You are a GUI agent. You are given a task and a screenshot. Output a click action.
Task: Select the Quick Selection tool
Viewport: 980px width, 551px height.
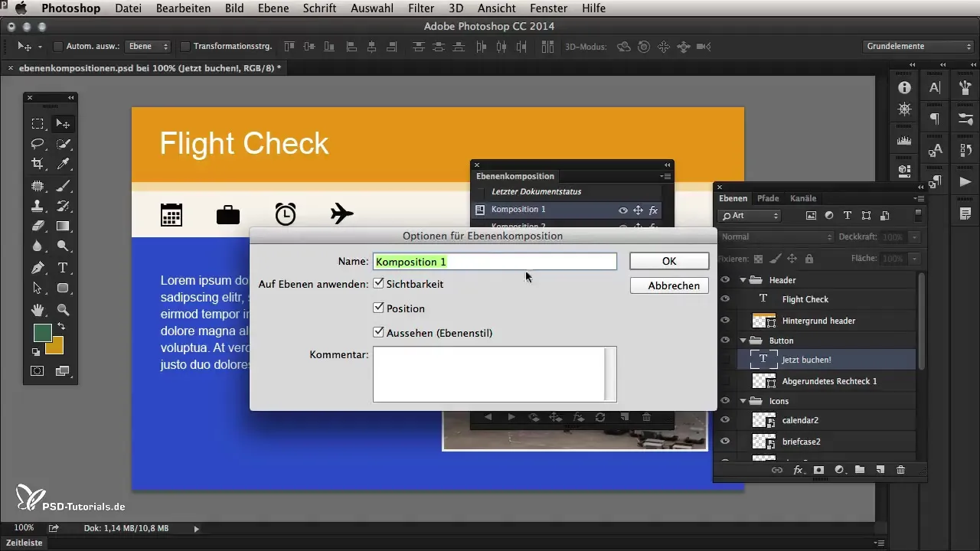tap(63, 144)
